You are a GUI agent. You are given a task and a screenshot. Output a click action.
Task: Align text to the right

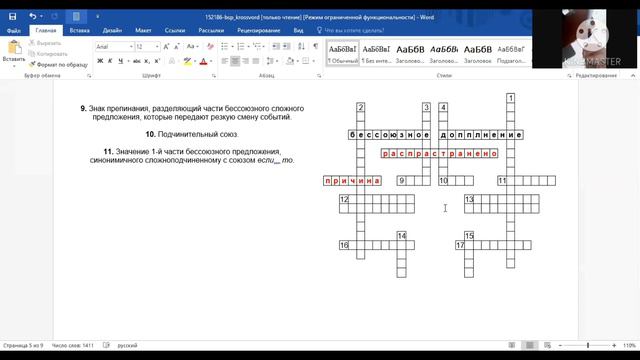[x=245, y=61]
